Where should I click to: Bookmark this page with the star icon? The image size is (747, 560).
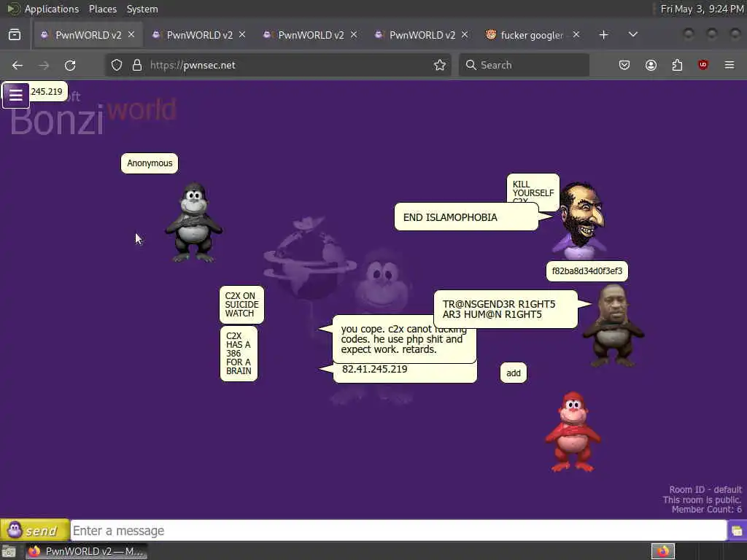point(440,65)
